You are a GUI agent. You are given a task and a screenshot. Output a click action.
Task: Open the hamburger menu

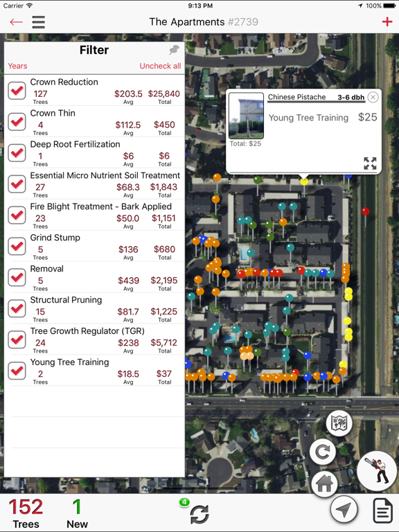(39, 22)
